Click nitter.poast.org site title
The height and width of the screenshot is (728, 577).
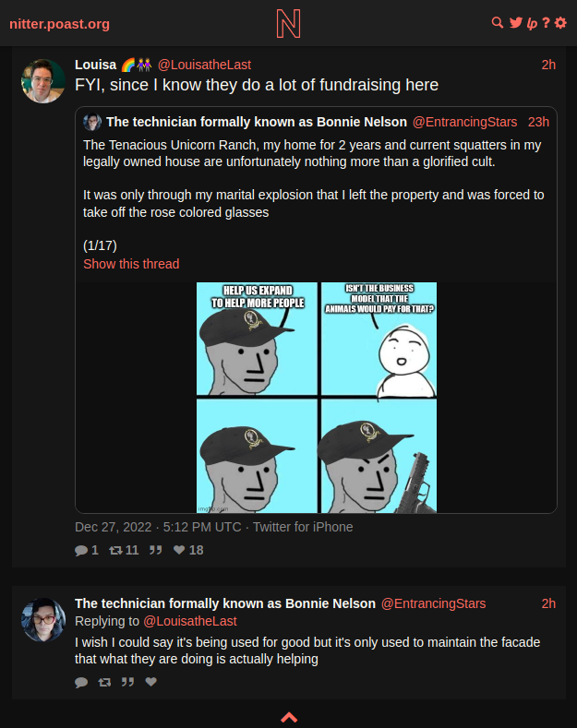click(59, 24)
